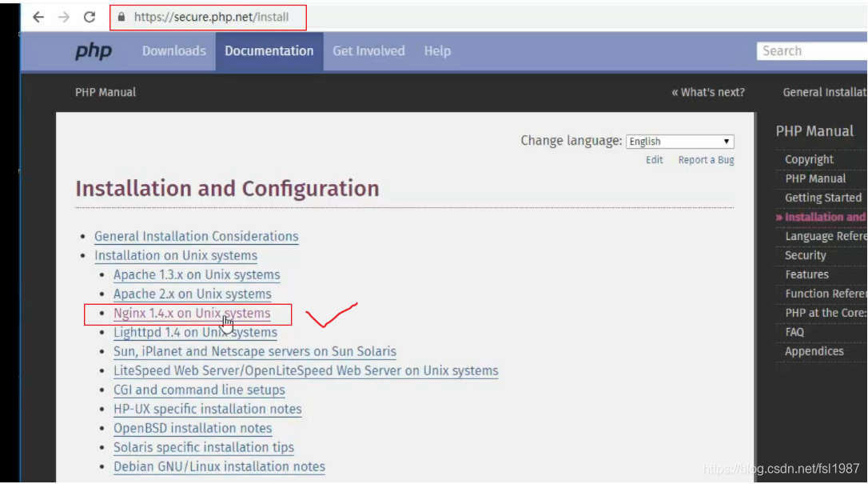Open Apache 2.x on Unix systems
The height and width of the screenshot is (484, 868).
coord(192,294)
